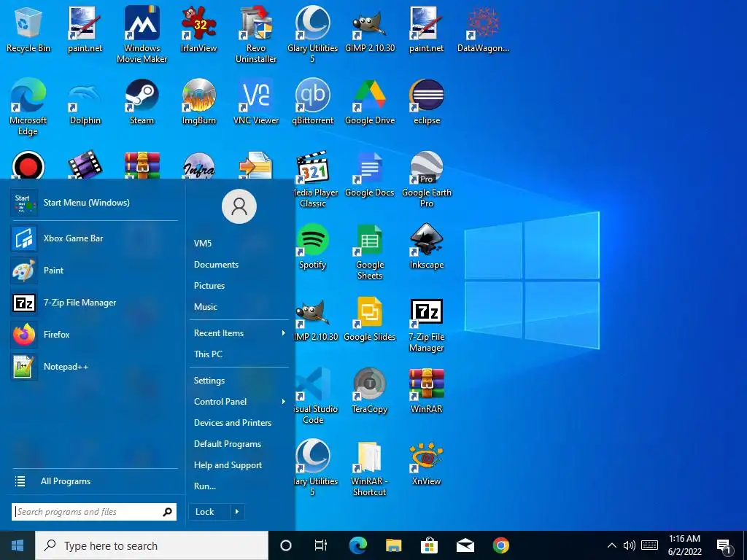Open Microsoft Edge desktop shortcut

pyautogui.click(x=28, y=106)
